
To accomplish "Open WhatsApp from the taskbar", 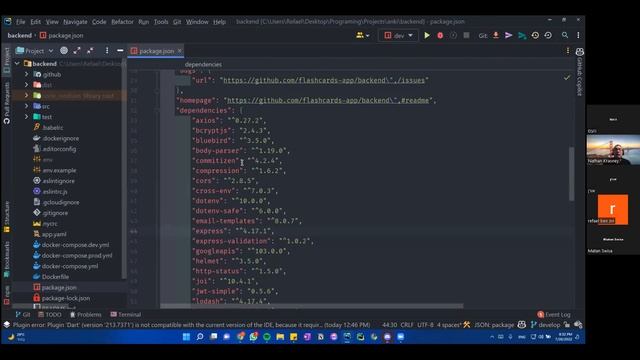I will point(253,337).
